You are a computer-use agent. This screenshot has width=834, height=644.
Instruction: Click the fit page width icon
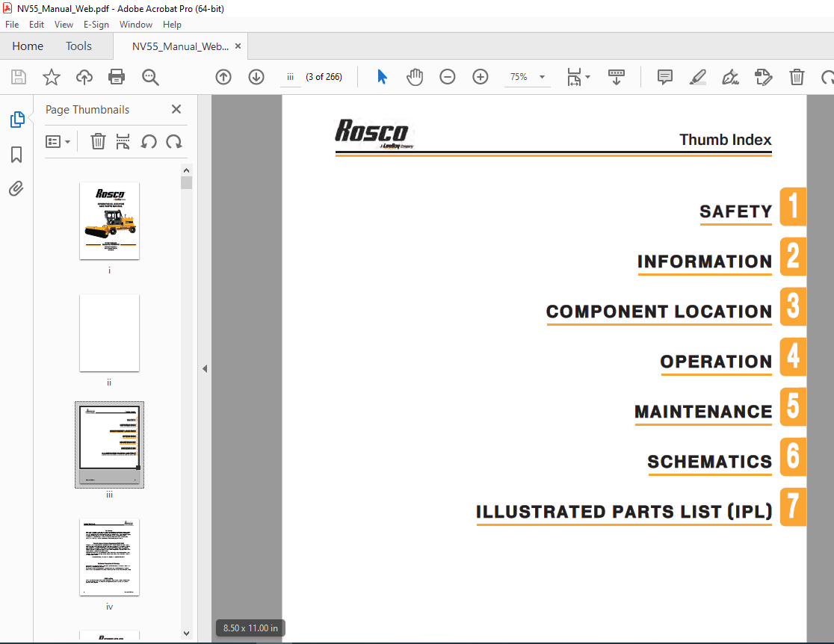pos(575,77)
